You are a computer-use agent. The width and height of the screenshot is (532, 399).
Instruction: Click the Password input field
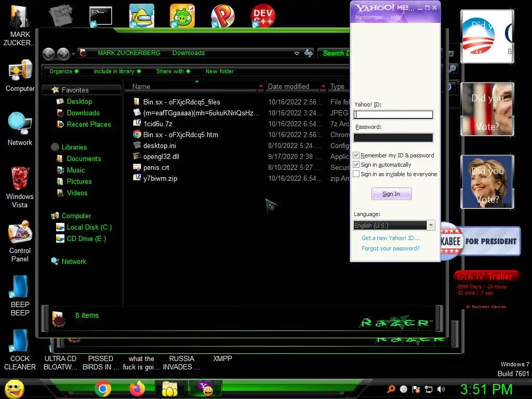tap(393, 137)
